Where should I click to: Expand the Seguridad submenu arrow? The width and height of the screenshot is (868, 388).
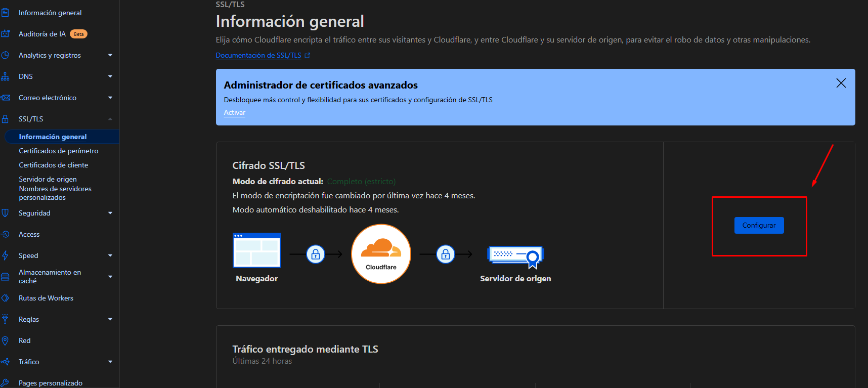[110, 213]
